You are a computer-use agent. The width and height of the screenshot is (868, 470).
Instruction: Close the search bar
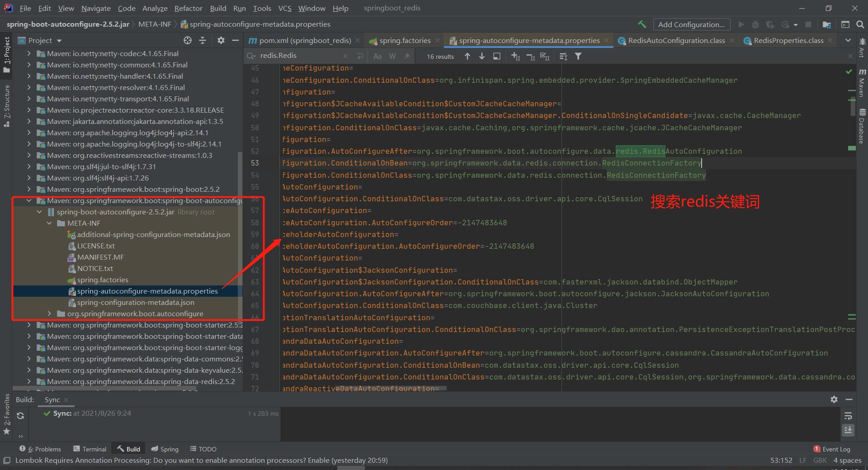click(x=851, y=56)
